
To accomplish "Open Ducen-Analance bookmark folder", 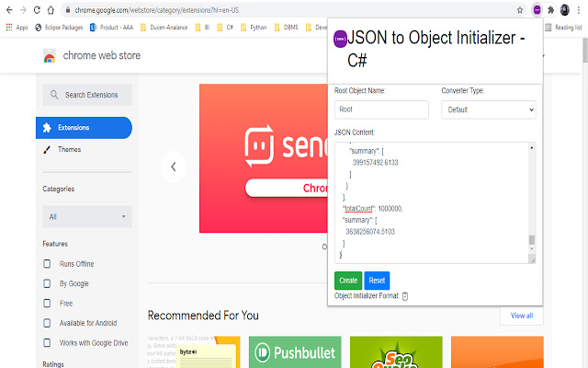I will (x=164, y=28).
